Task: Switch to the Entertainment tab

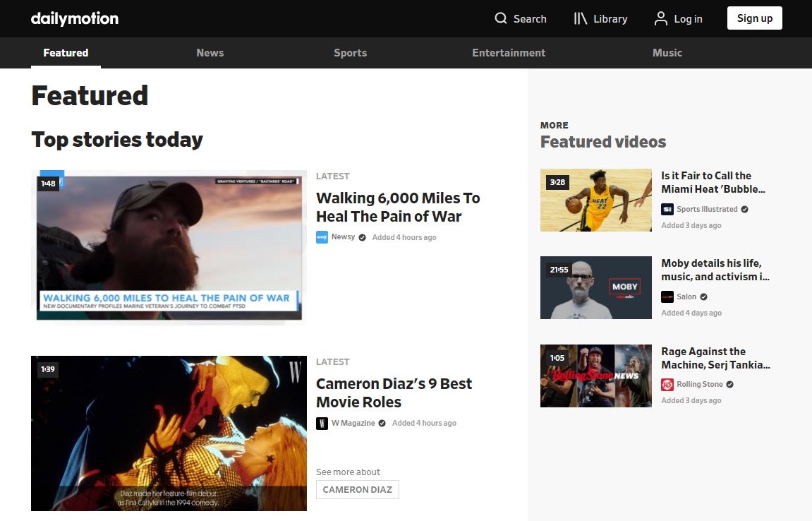Action: click(508, 52)
